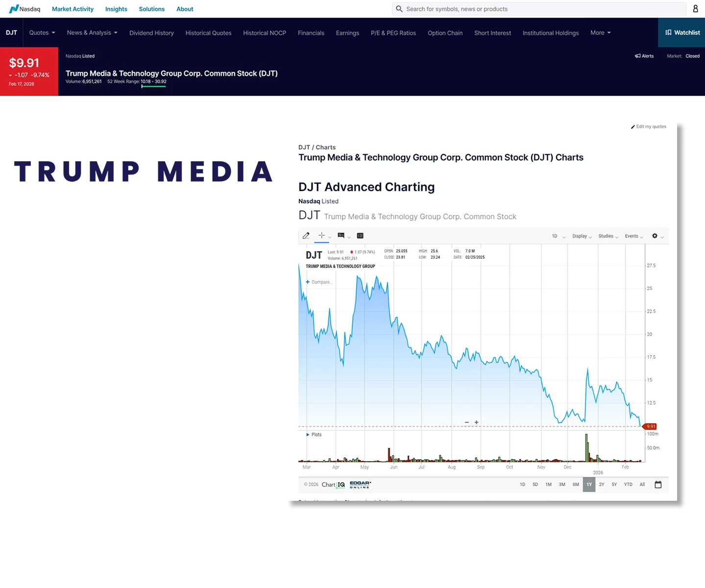This screenshot has width=705, height=588.
Task: Open About in top nav
Action: pos(185,9)
